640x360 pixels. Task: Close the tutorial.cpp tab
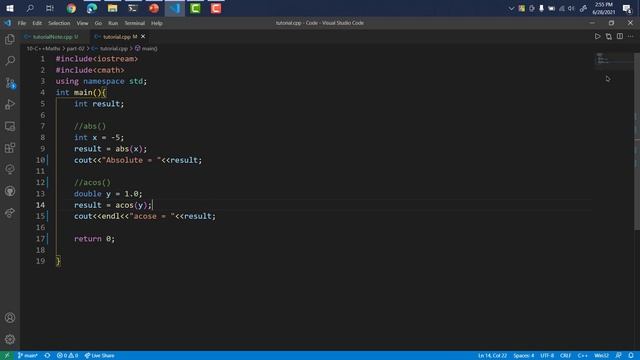click(x=143, y=37)
